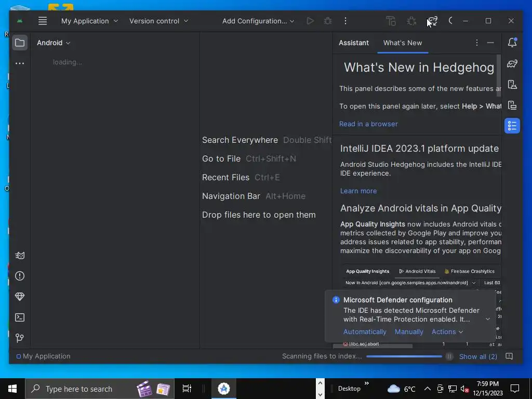Open the App Quality Insights diamond icon
Image resolution: width=532 pixels, height=399 pixels.
(20, 297)
